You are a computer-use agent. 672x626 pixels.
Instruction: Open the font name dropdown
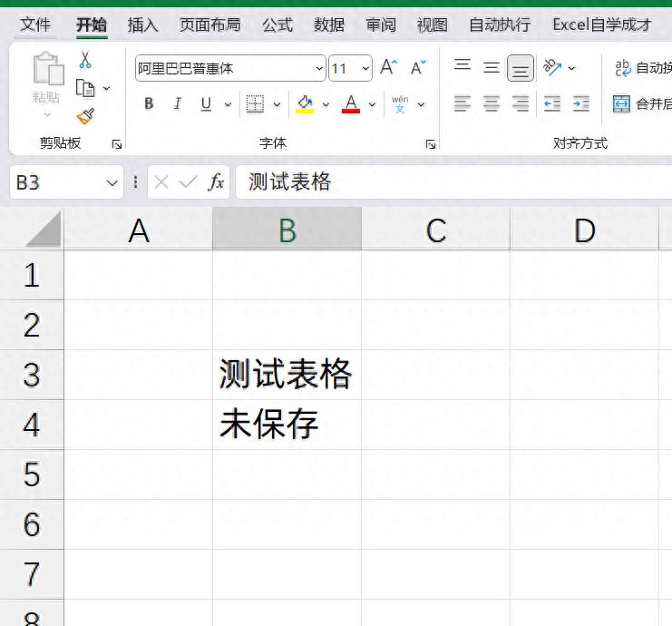coord(319,68)
